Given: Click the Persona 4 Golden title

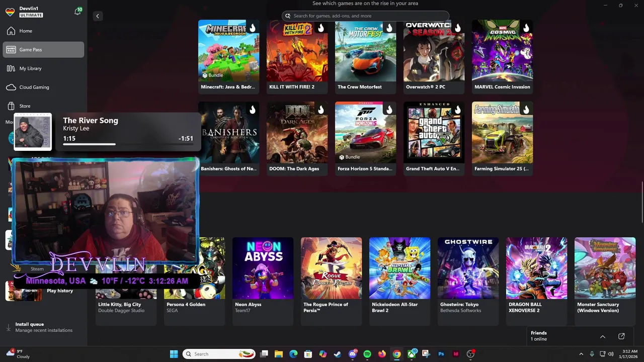Looking at the screenshot, I should 186,304.
